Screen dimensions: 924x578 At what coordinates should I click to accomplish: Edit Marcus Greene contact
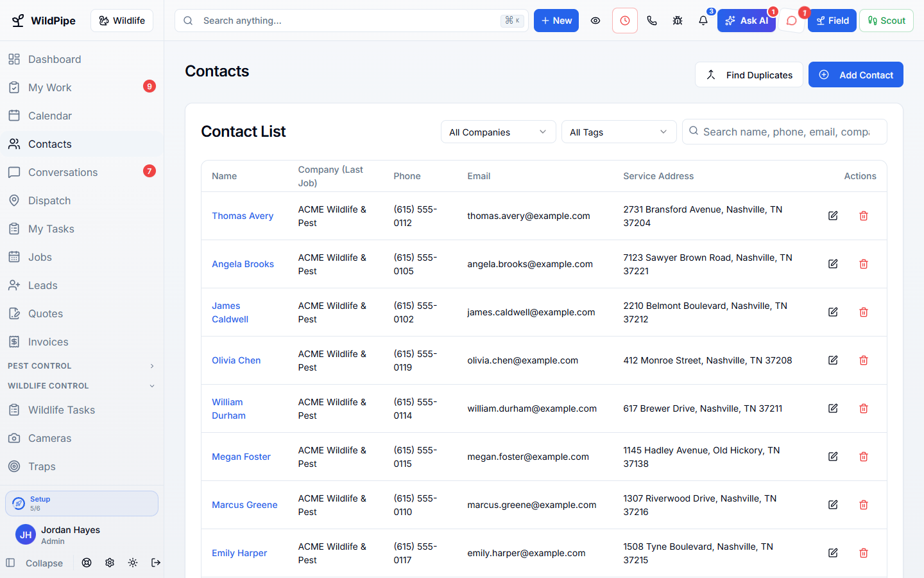coord(833,505)
